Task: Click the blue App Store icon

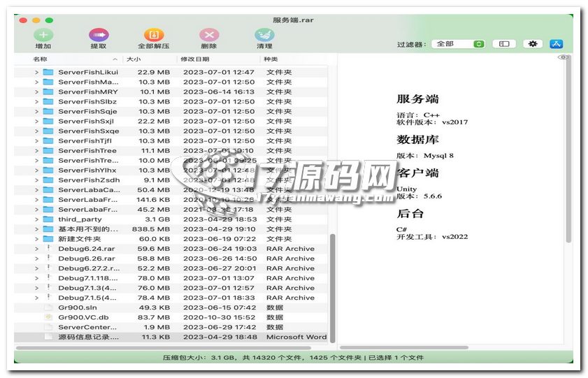Action: coord(557,44)
